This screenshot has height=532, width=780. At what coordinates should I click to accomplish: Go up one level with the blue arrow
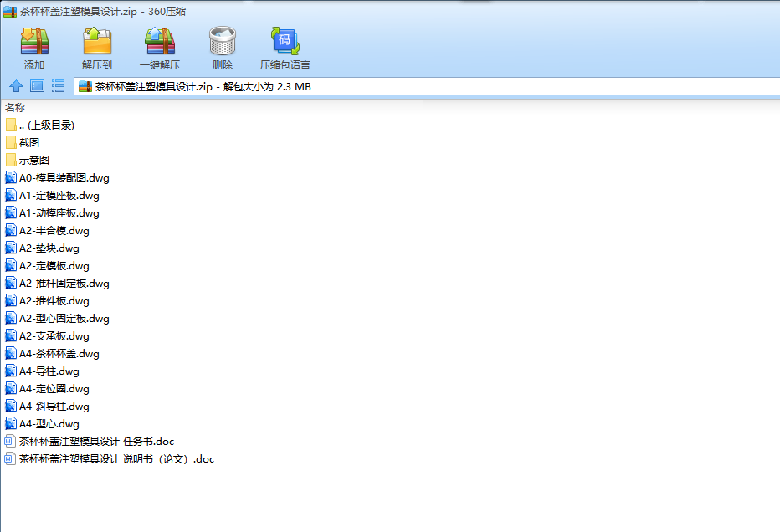pos(17,86)
